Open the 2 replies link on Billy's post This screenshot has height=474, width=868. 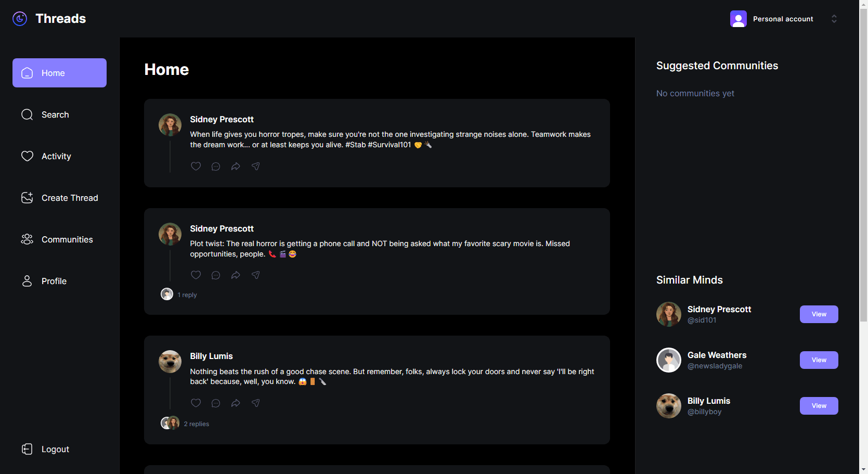pos(196,424)
